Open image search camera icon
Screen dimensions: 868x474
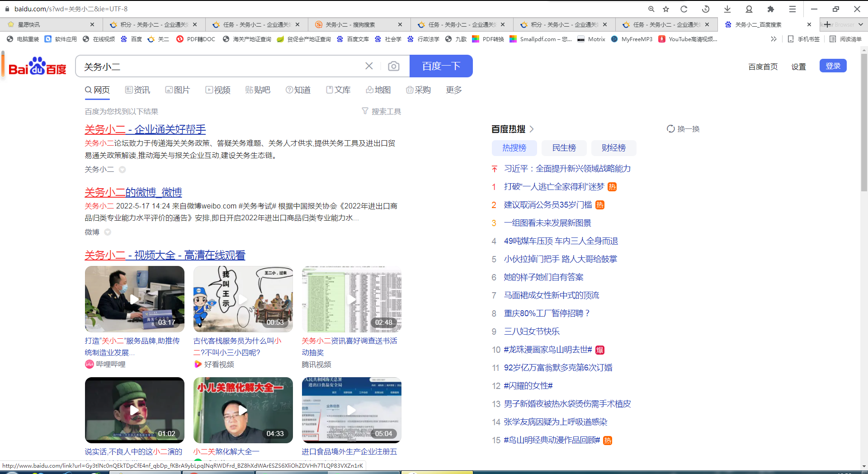tap(394, 66)
